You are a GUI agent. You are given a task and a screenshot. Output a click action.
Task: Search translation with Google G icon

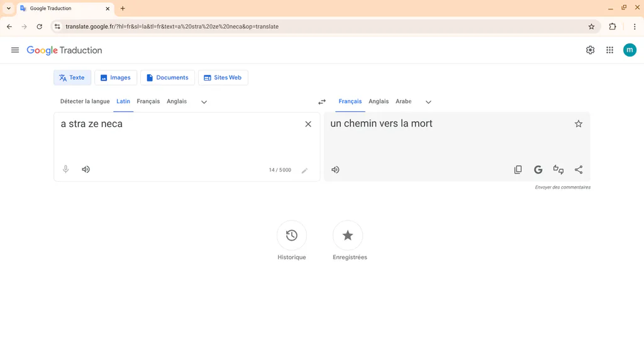(538, 170)
